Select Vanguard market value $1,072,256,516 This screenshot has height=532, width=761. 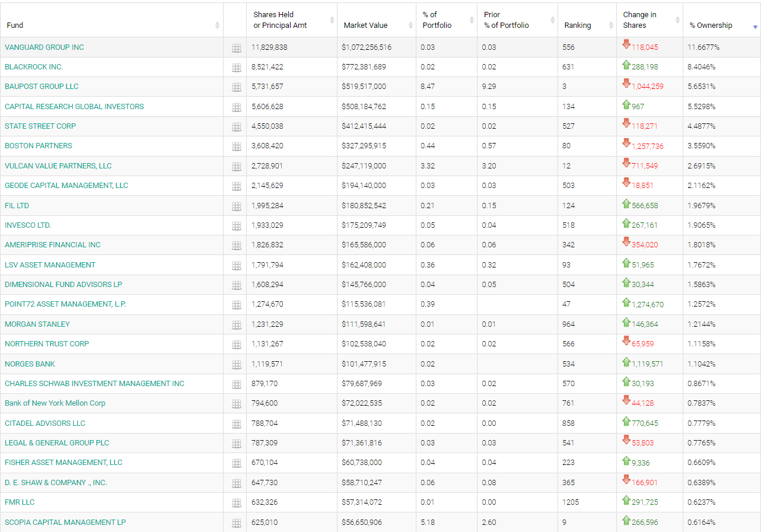pos(367,47)
